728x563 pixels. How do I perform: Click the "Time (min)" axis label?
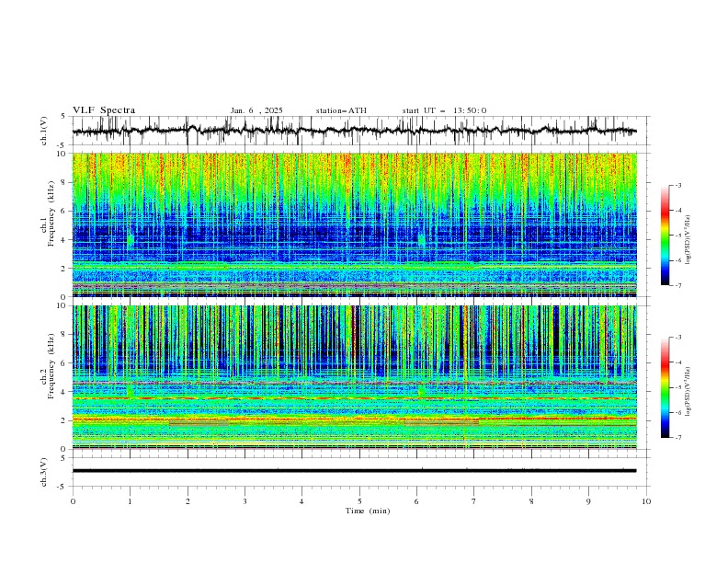pos(368,511)
